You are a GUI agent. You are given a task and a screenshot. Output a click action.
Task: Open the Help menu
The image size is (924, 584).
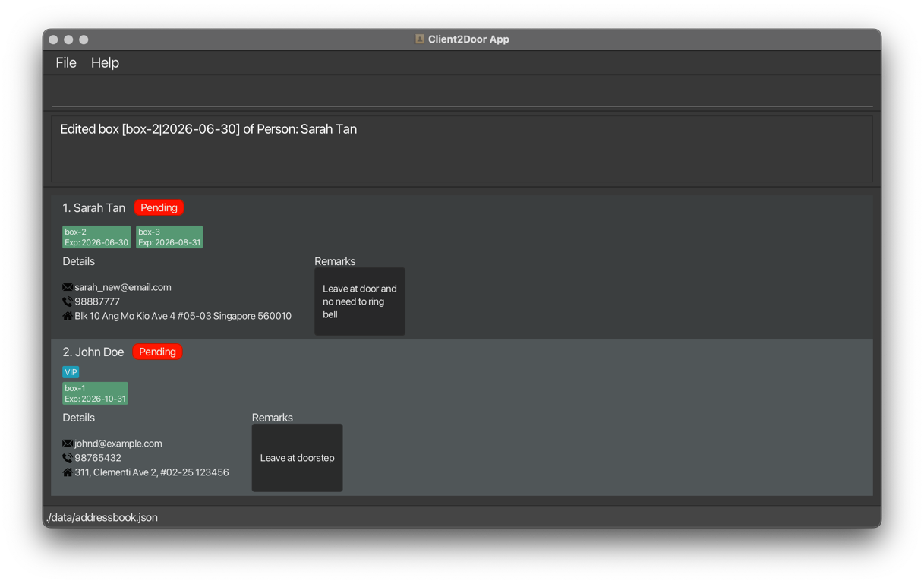coord(105,63)
